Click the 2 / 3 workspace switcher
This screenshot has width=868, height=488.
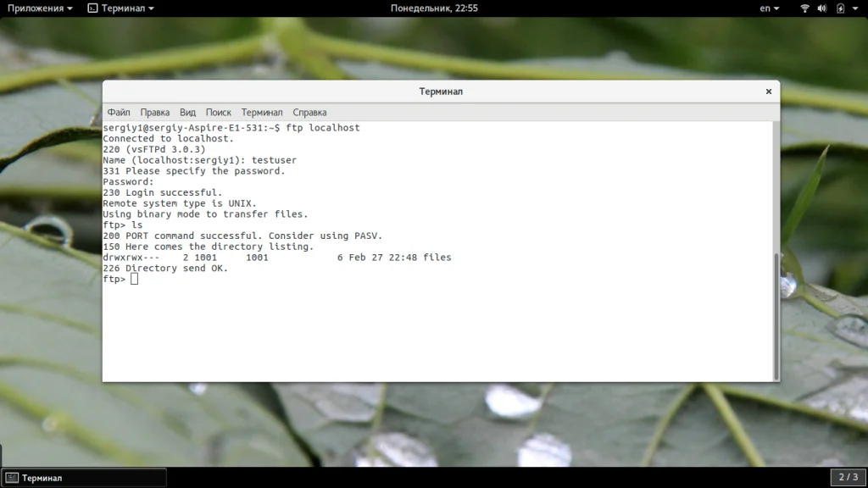click(848, 477)
